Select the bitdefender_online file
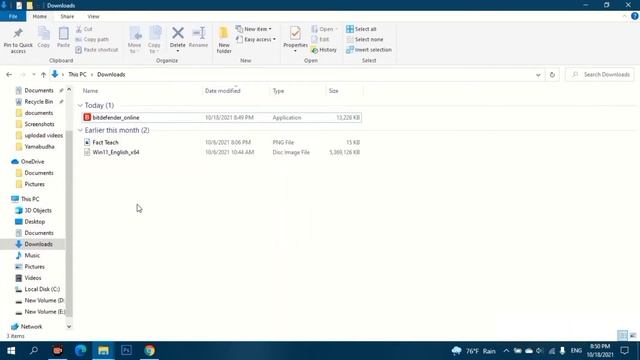 click(x=222, y=118)
